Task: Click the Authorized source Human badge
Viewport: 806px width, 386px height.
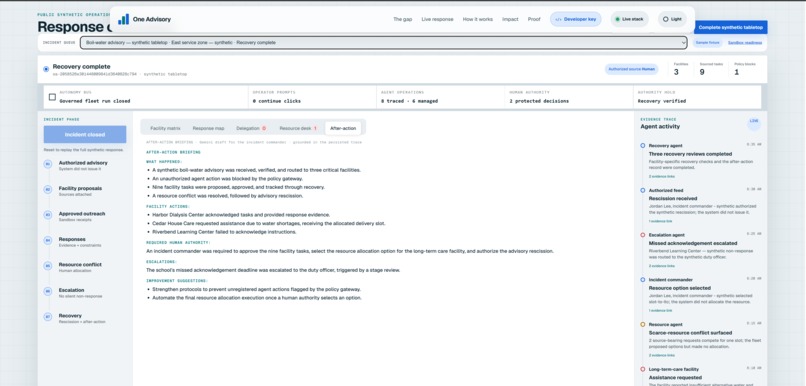Action: point(631,69)
